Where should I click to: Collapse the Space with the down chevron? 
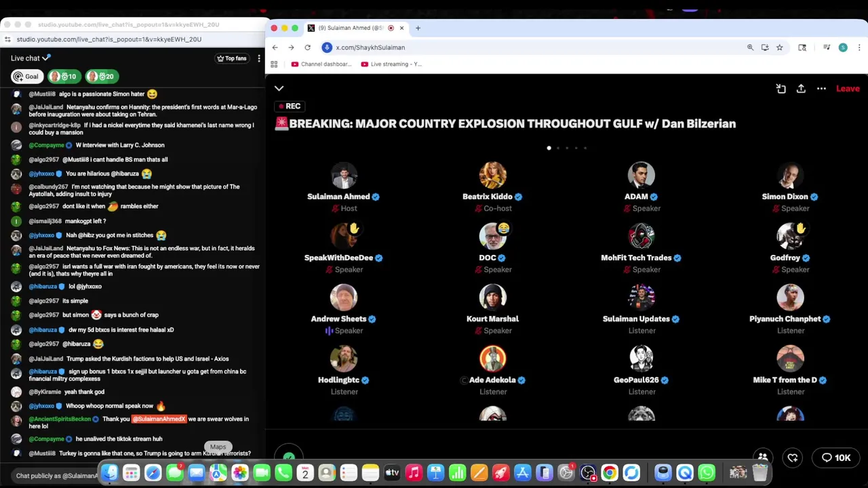point(279,88)
